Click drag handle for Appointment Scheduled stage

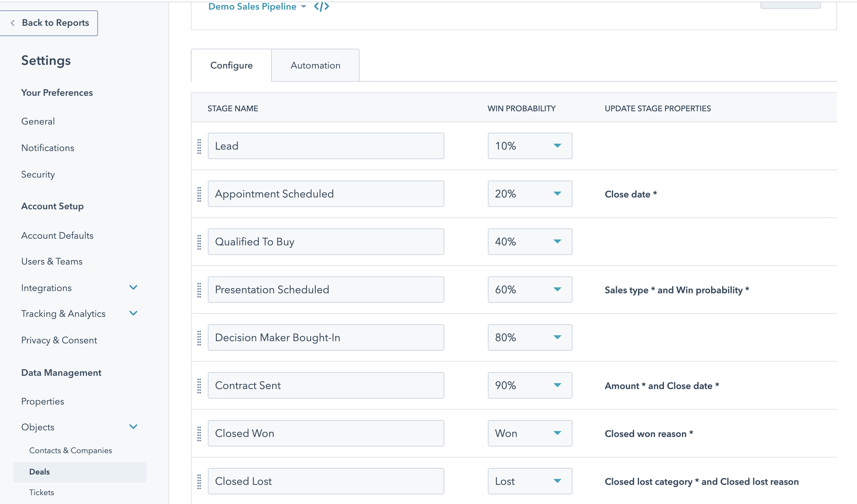point(199,194)
